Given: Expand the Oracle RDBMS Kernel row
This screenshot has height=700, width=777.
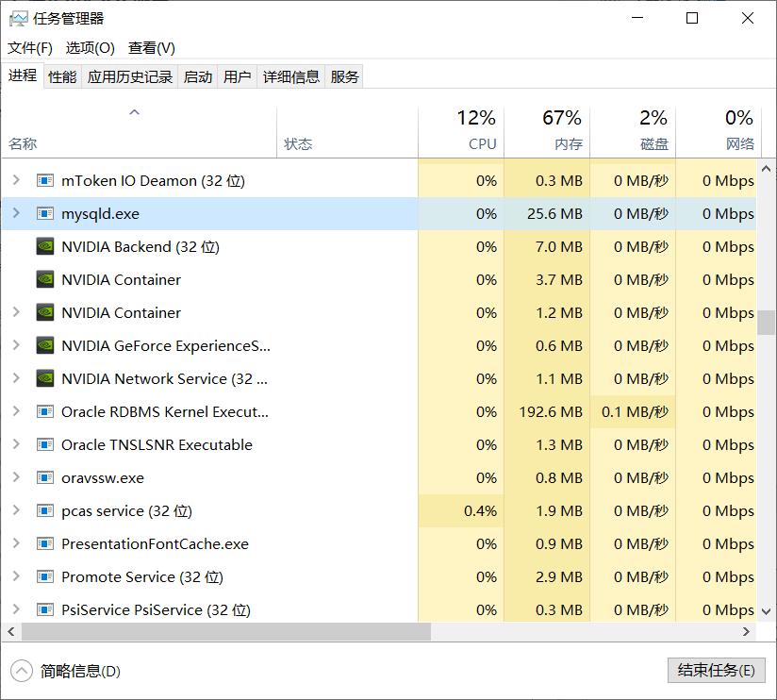Looking at the screenshot, I should click(16, 411).
